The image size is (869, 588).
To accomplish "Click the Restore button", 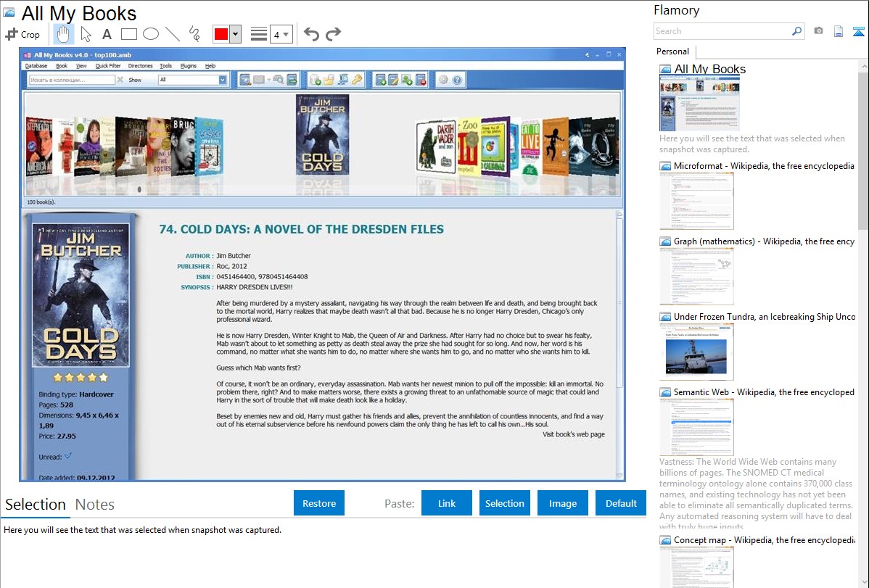I will 319,503.
